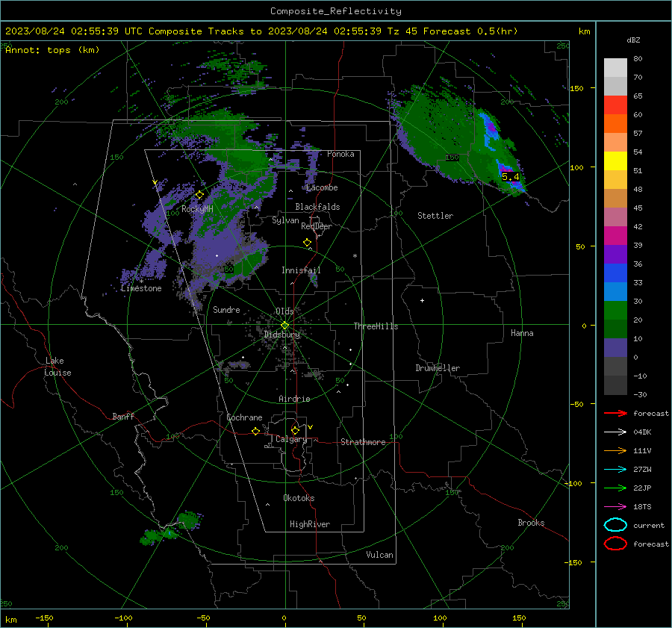The width and height of the screenshot is (672, 628).
Task: Select the yellow swatch between 54 and 51 dBZ
Action: (615, 161)
